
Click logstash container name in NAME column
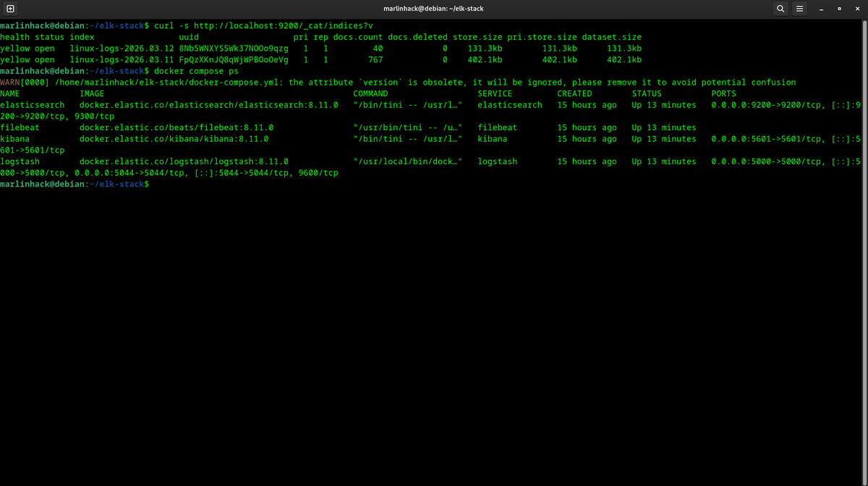[x=20, y=161]
